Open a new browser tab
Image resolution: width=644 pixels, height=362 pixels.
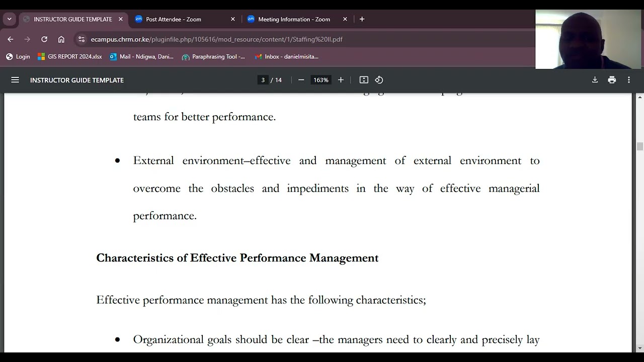point(362,19)
